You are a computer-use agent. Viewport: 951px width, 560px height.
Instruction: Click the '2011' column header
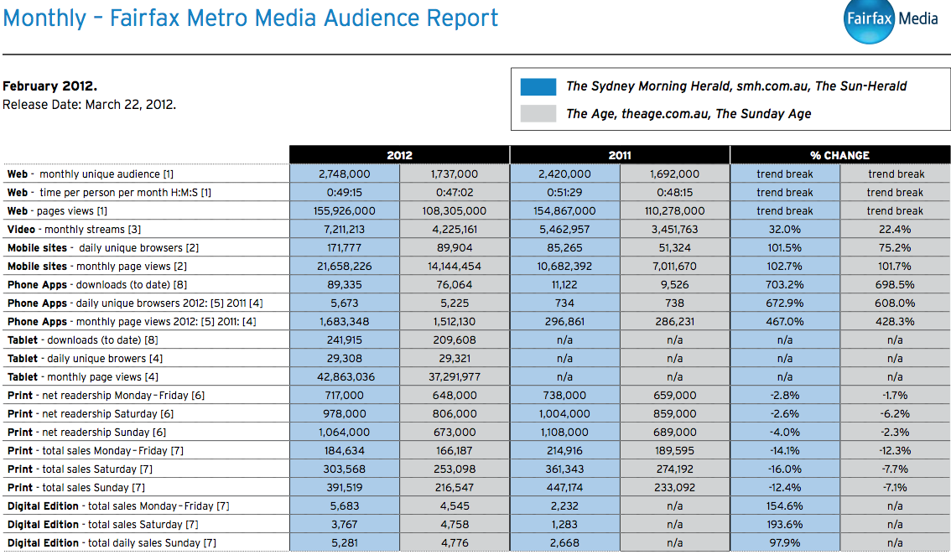click(x=620, y=155)
